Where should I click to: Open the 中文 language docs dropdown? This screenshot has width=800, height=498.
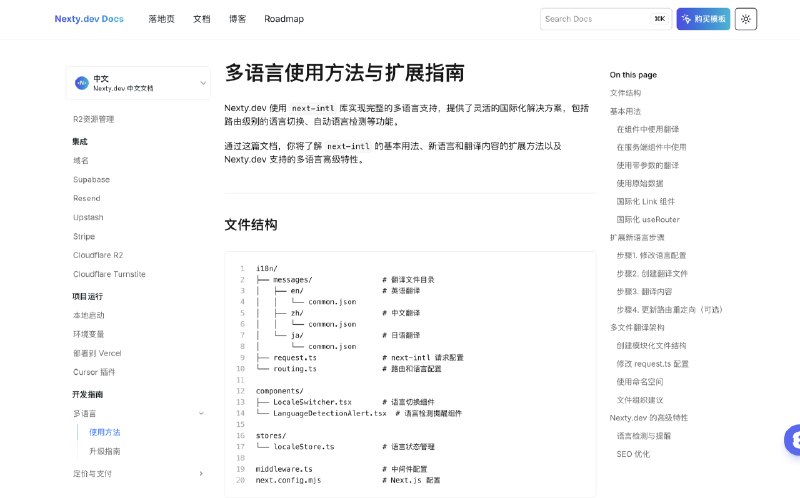tap(138, 83)
